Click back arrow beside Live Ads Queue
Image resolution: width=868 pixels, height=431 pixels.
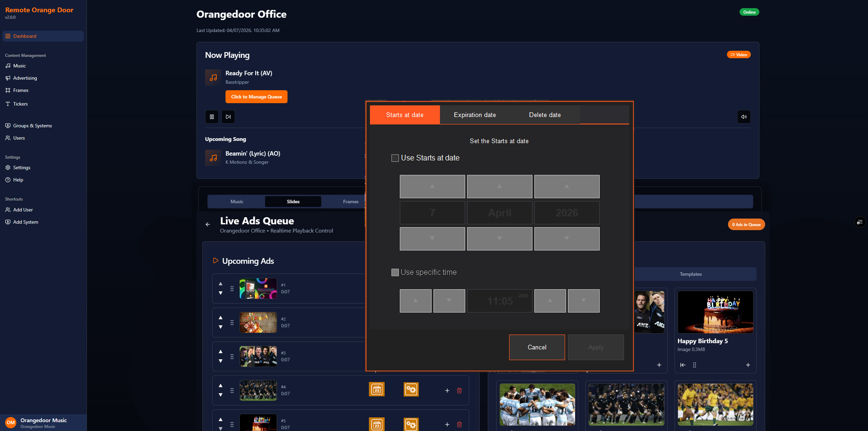point(208,224)
